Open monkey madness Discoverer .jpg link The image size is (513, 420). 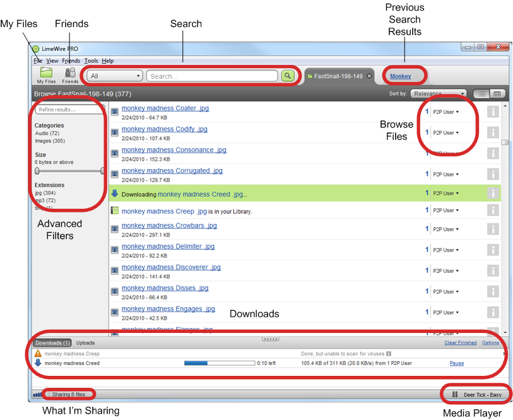point(171,267)
